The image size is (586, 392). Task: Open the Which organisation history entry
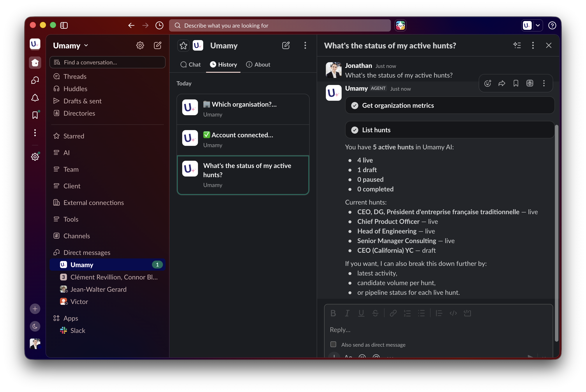click(x=243, y=109)
